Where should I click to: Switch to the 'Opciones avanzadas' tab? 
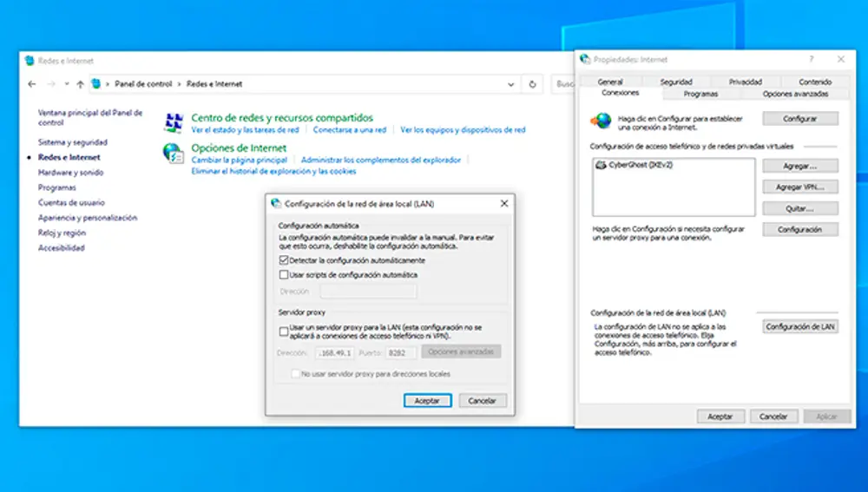coord(795,94)
